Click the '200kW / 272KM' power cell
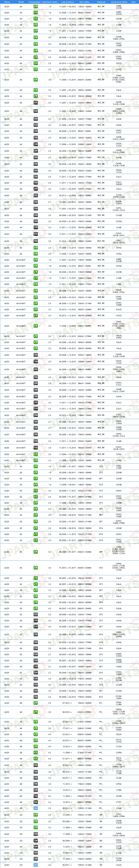Screen dimensions: 139x868 point(84,336)
